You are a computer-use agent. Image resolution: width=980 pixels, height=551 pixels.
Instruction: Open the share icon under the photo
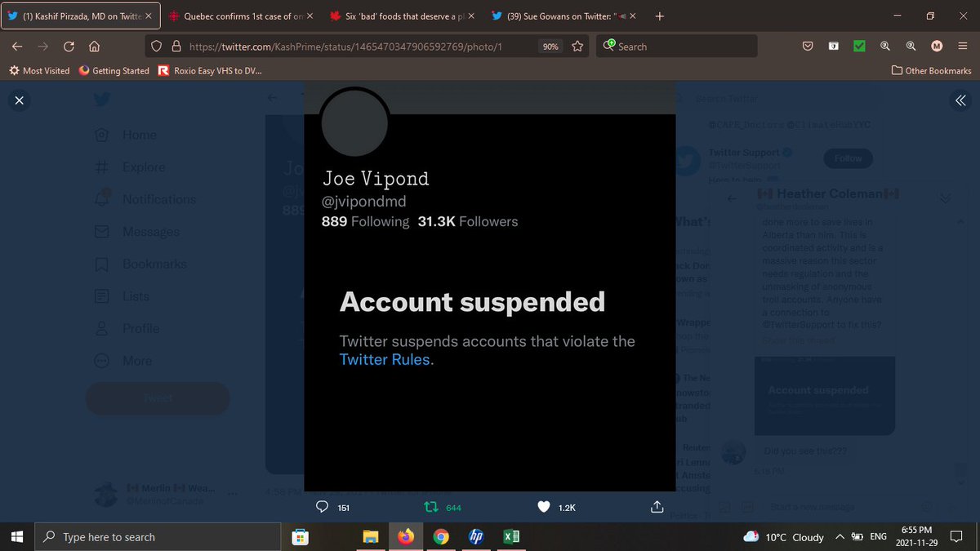(657, 507)
